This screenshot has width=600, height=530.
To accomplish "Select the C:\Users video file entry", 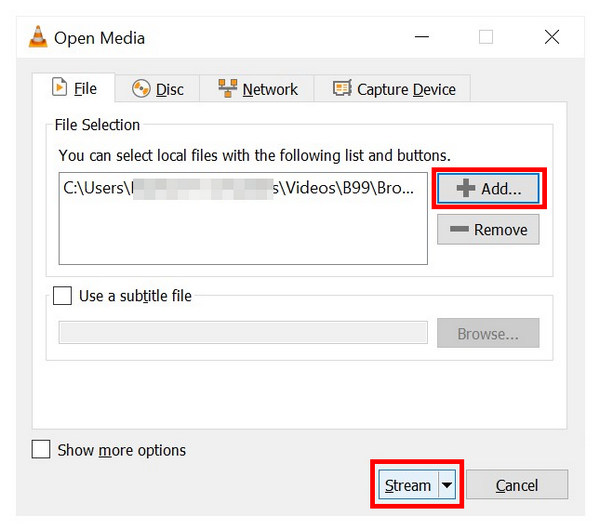I will pyautogui.click(x=238, y=188).
